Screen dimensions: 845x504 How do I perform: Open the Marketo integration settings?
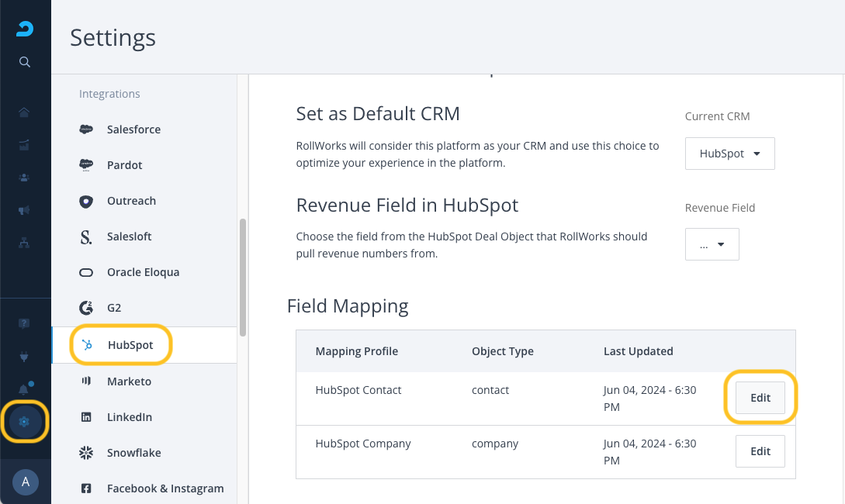[x=129, y=381]
